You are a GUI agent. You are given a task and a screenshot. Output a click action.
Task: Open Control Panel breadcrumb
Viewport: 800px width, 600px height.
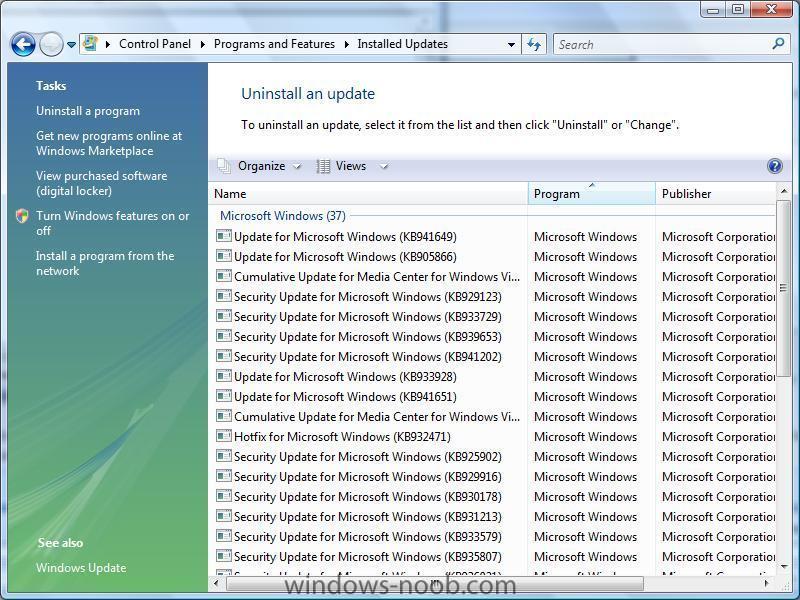click(155, 44)
